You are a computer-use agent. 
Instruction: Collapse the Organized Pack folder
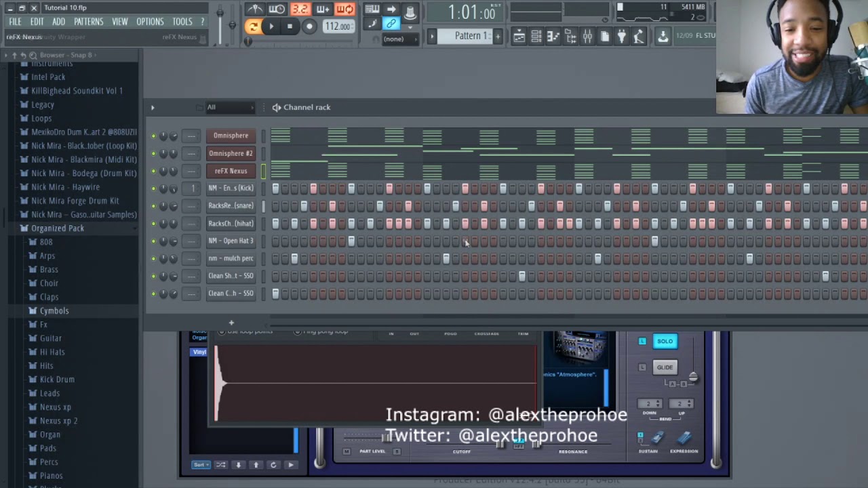point(58,228)
